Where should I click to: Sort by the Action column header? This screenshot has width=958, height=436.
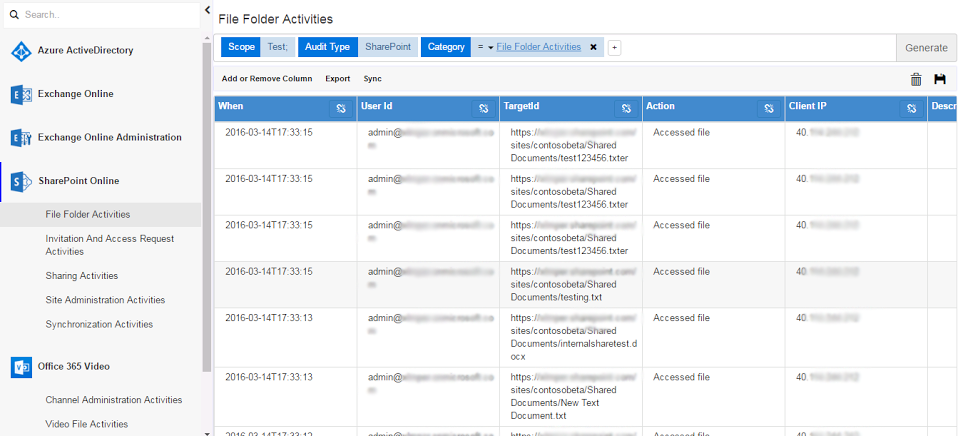pos(660,106)
